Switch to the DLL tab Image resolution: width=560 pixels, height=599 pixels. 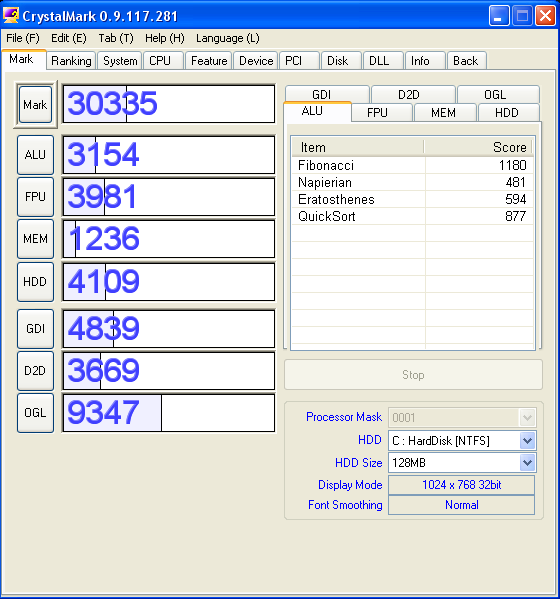click(x=383, y=61)
